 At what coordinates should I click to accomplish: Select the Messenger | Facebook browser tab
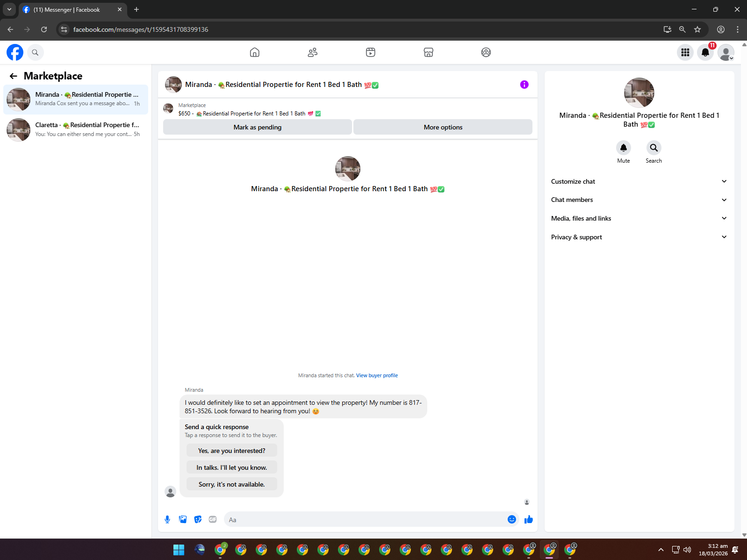coord(72,9)
